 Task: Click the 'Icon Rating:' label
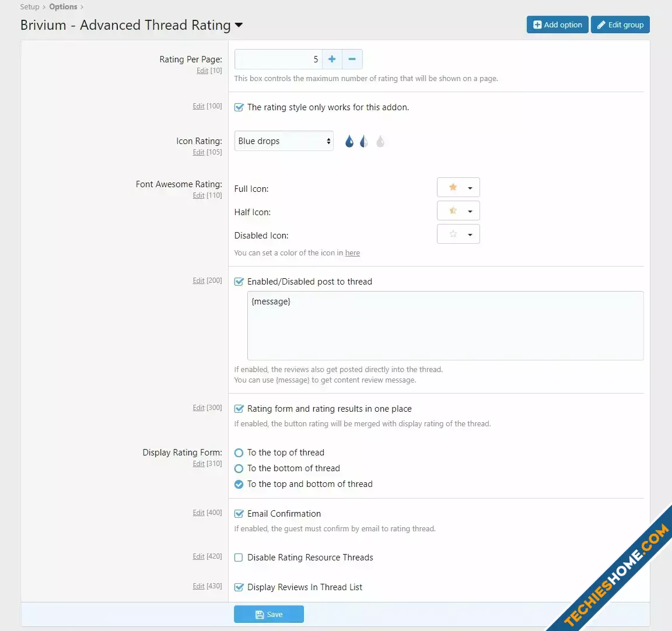pos(199,141)
